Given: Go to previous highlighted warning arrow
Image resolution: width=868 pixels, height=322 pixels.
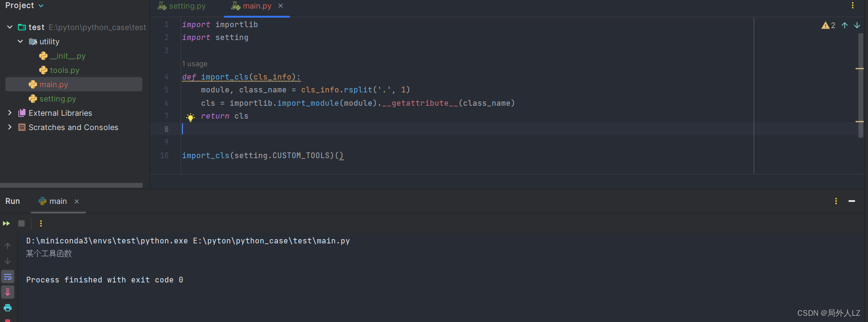Looking at the screenshot, I should (845, 25).
